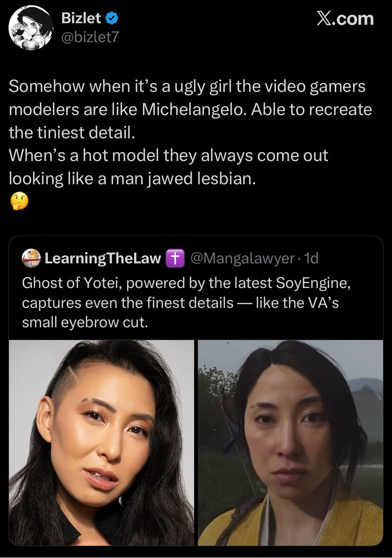This screenshot has height=558, width=392.
Task: Click the Bizlet display name
Action: [81, 18]
